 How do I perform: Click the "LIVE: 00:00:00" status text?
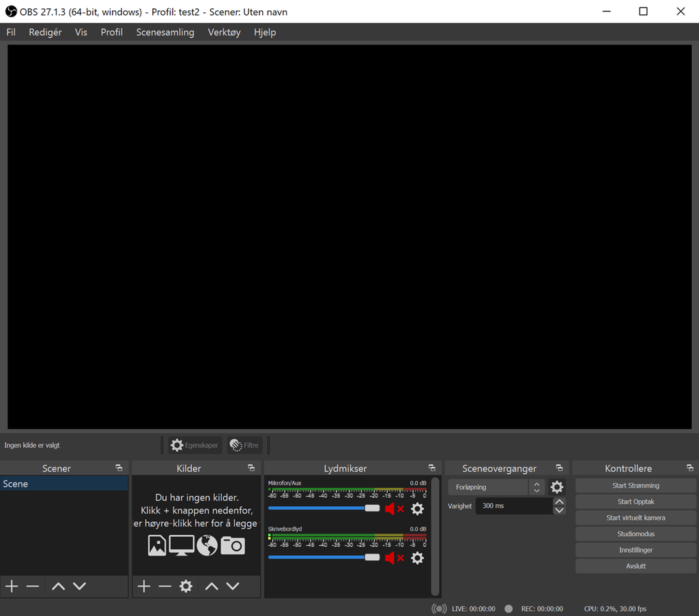point(474,609)
